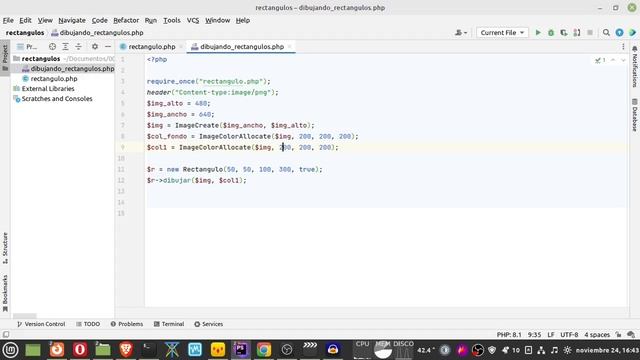The image size is (640, 360).
Task: Go to next highlighted error arrow
Action: coord(623,60)
